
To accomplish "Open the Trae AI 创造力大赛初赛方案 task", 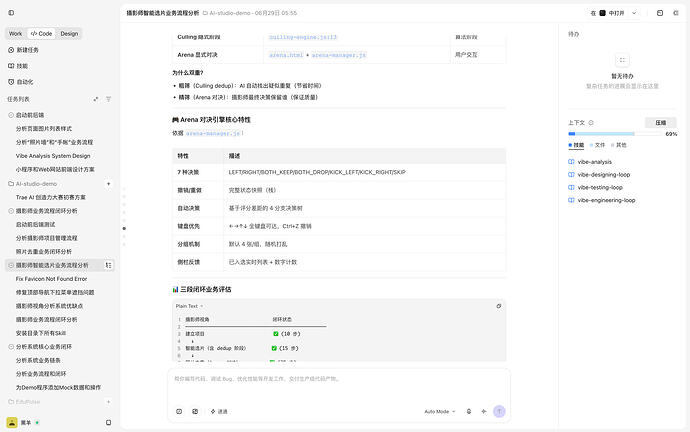I will coord(51,197).
